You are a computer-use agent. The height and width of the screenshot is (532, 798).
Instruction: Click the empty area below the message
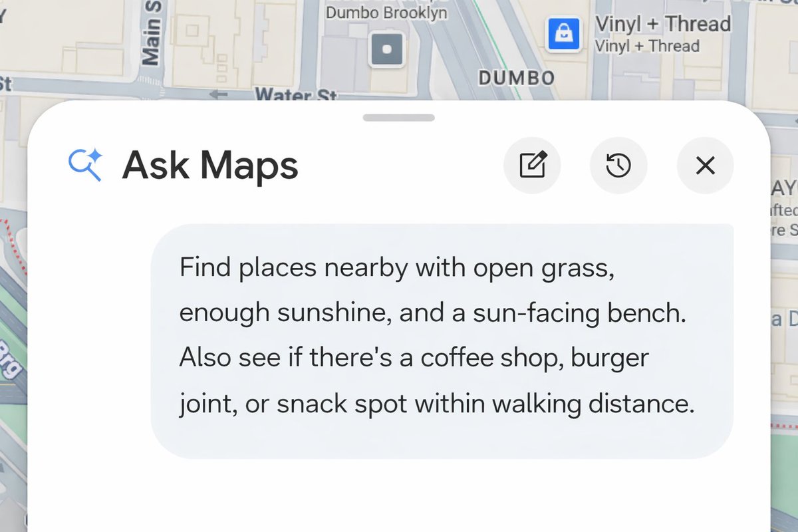click(x=399, y=495)
